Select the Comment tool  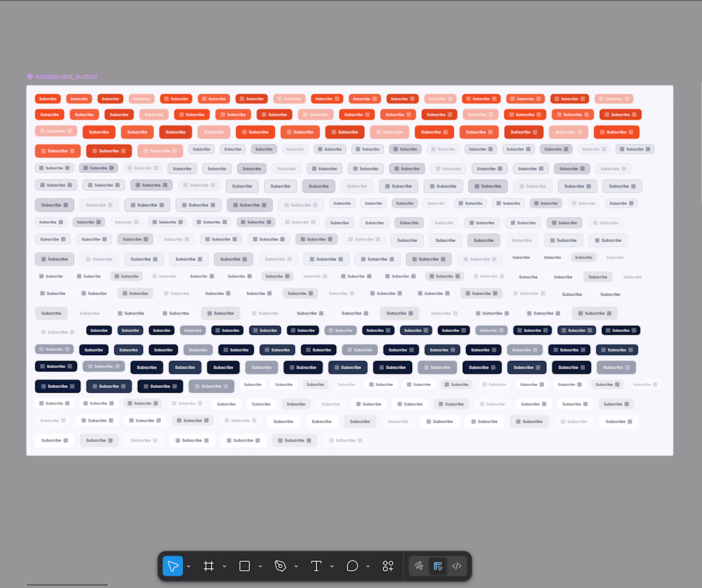(352, 566)
